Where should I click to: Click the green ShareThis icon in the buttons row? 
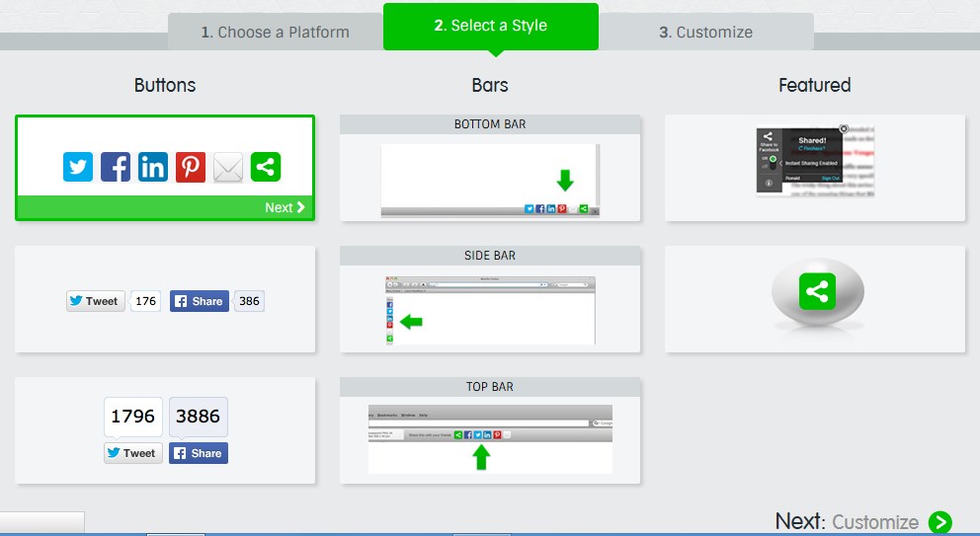coord(266,167)
